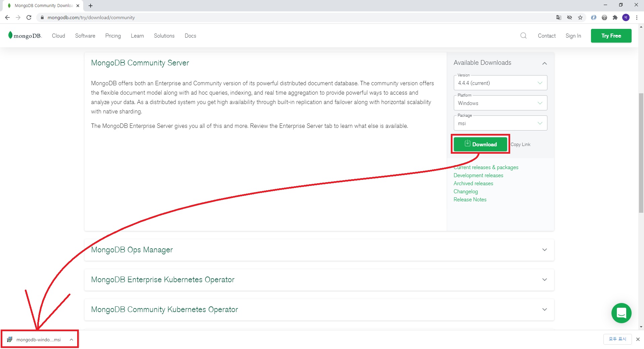Click the Sign In link

pos(573,36)
